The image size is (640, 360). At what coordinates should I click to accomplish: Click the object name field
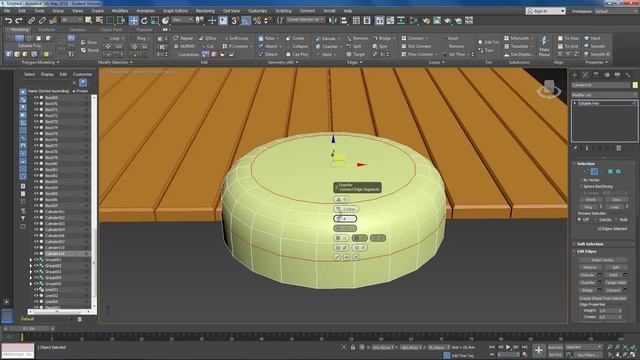pos(601,85)
